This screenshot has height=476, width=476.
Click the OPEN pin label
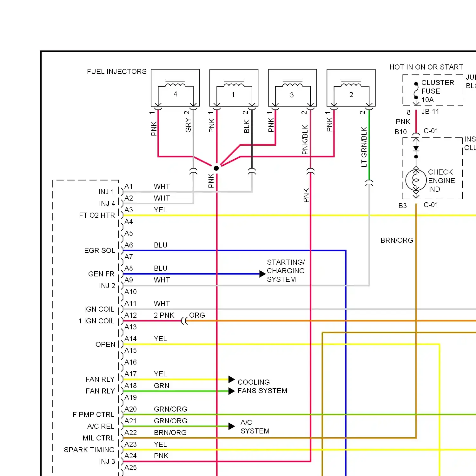pos(105,345)
